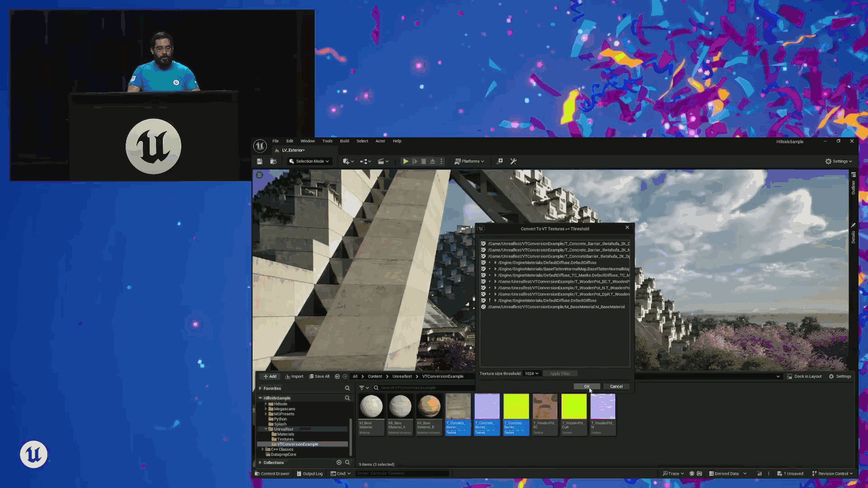Open the Browse content icon in toolbar
The image size is (868, 488).
tap(273, 161)
